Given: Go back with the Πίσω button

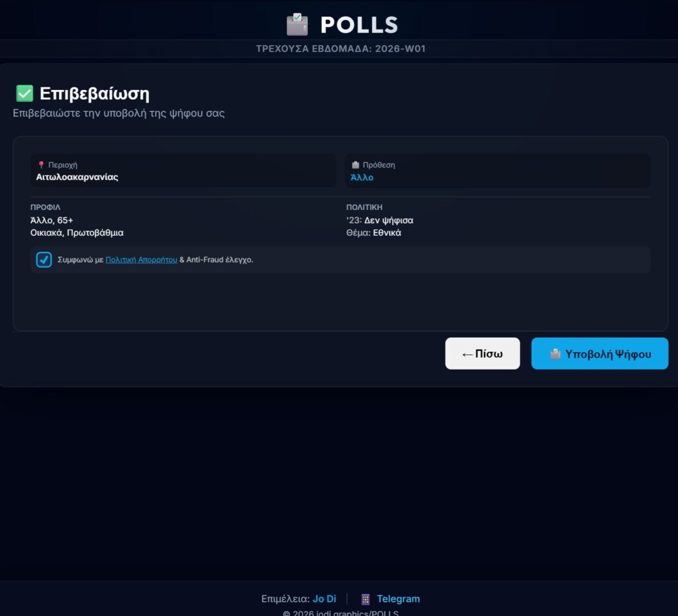Looking at the screenshot, I should click(482, 354).
